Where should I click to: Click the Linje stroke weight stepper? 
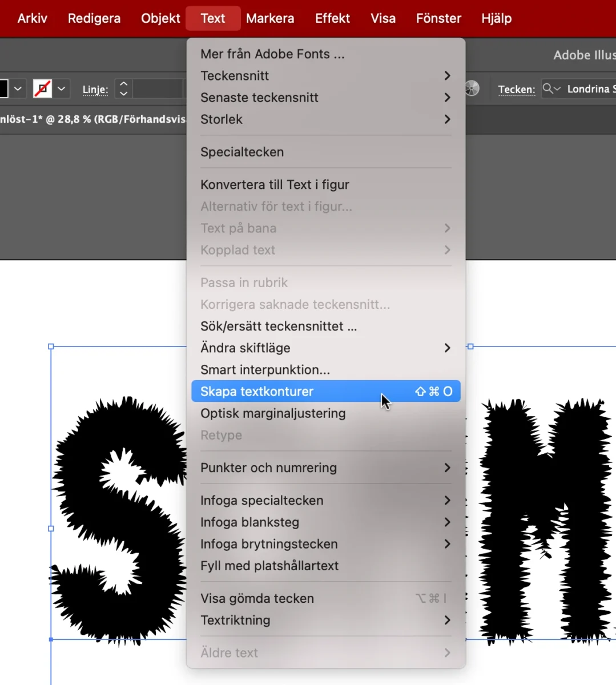(x=123, y=88)
